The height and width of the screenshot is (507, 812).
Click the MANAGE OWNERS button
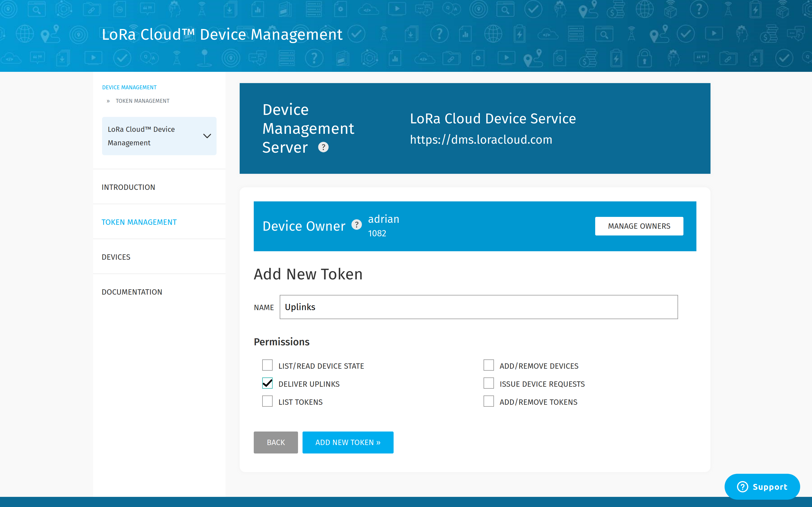[639, 226]
